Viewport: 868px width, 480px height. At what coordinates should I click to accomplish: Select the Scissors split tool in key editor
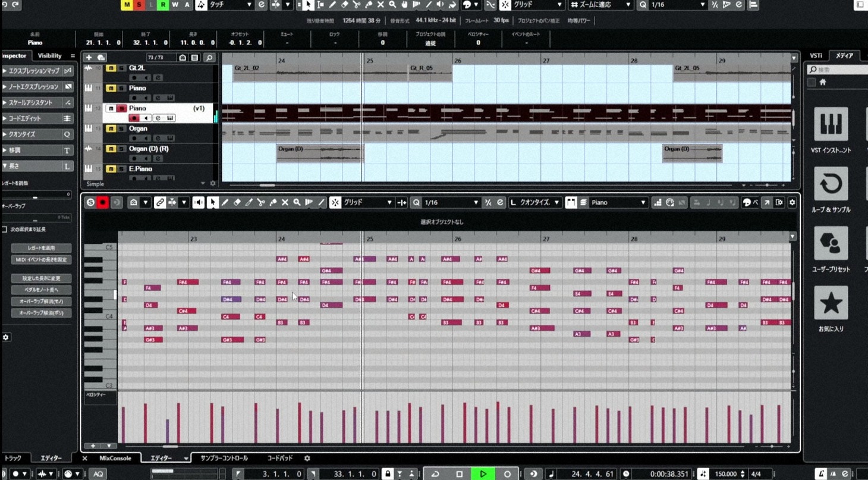click(x=261, y=203)
